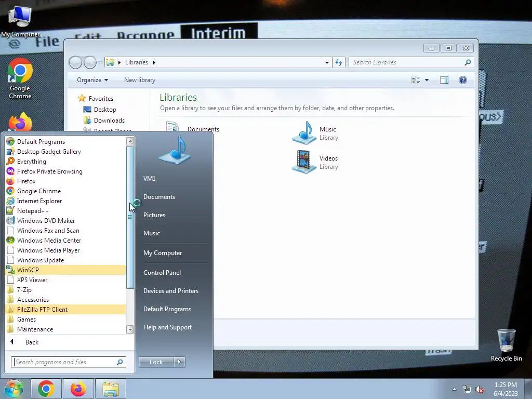
Task: Open Firefox Private Browsing
Action: click(65, 171)
